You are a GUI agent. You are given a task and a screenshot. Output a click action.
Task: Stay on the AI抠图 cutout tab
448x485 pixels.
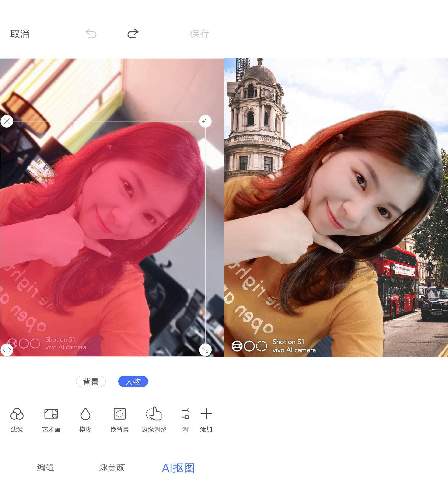pyautogui.click(x=179, y=468)
